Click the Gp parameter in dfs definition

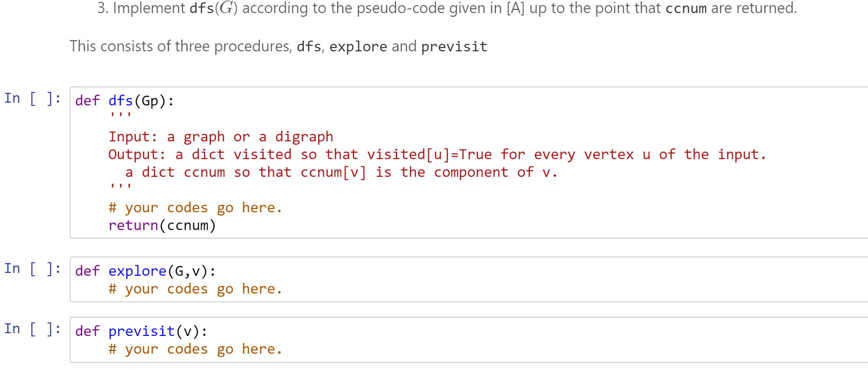coord(150,101)
